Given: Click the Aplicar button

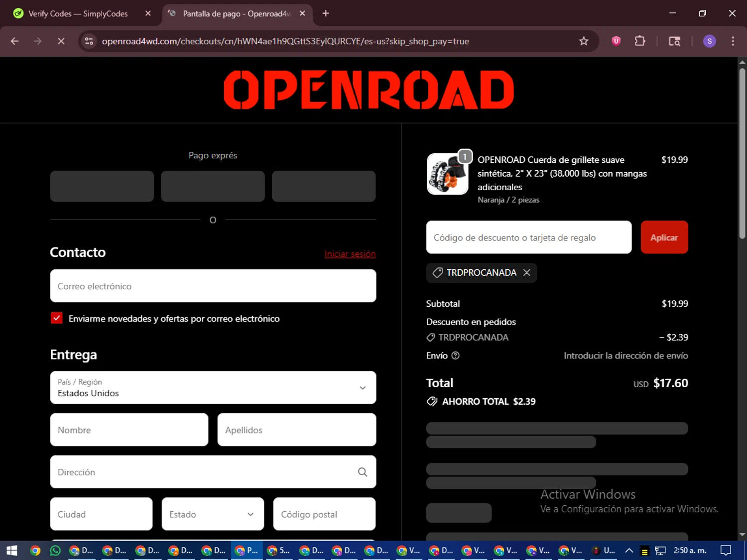Looking at the screenshot, I should pos(664,237).
